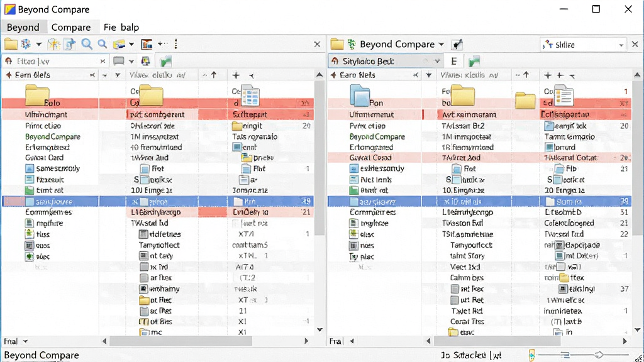The image size is (644, 362).
Task: Click the left pane filter text field
Action: coord(55,61)
